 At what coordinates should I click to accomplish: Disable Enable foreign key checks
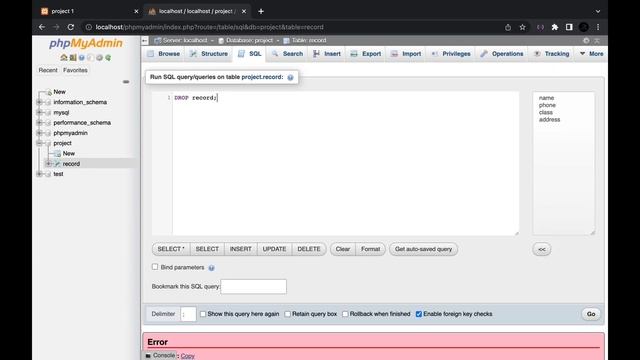click(x=418, y=314)
